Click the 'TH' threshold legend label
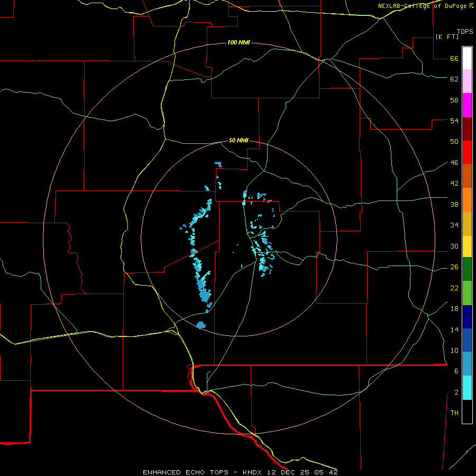 (x=454, y=413)
